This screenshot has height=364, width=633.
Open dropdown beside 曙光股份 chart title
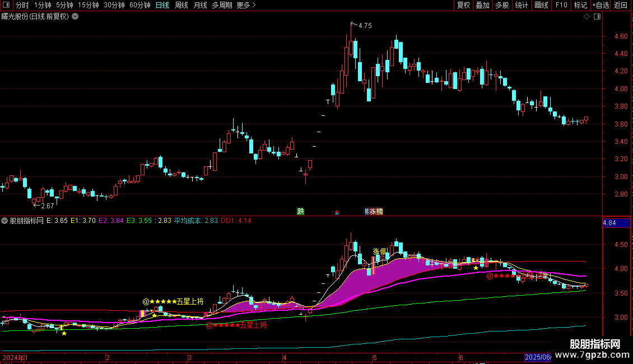point(75,17)
